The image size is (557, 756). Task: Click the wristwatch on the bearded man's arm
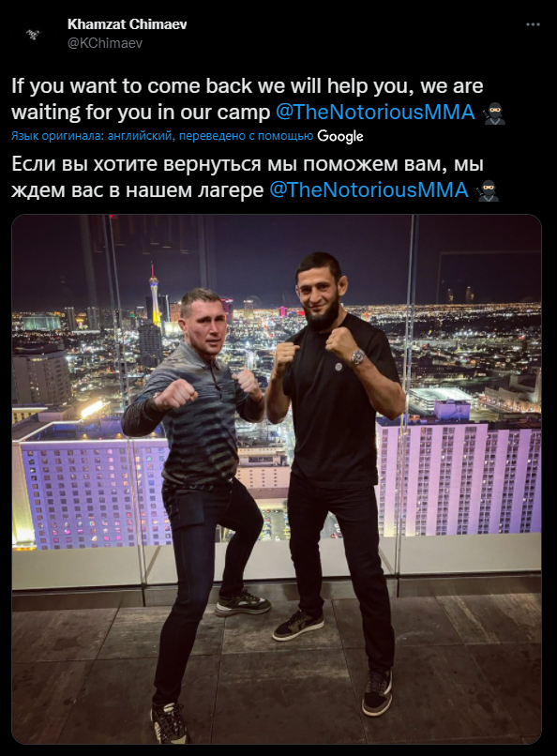[x=358, y=357]
